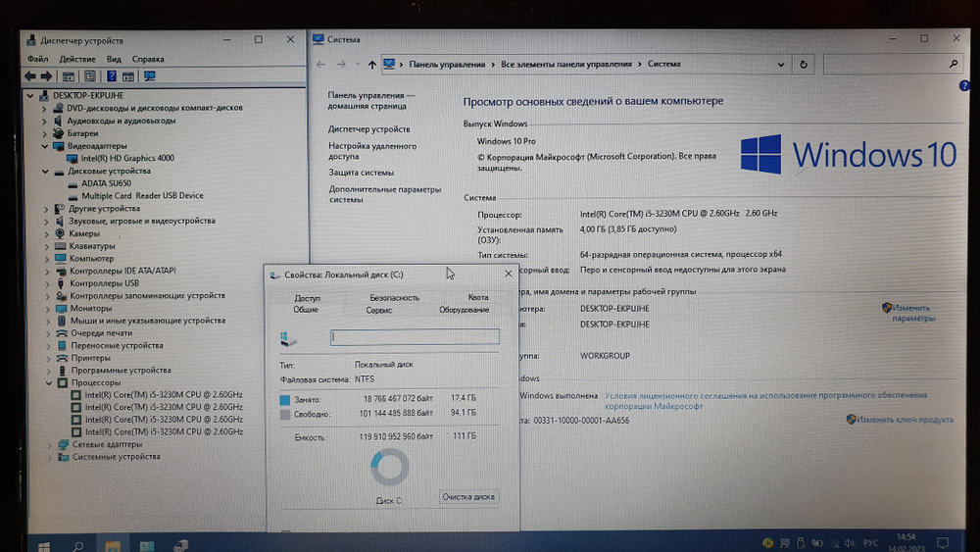The width and height of the screenshot is (980, 552).
Task: Toggle the console tree toolbar icon in Device Manager
Action: point(69,76)
